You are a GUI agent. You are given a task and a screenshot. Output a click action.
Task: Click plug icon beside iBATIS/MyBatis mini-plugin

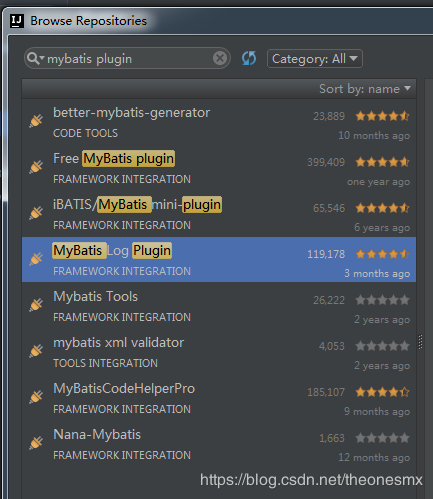[36, 213]
